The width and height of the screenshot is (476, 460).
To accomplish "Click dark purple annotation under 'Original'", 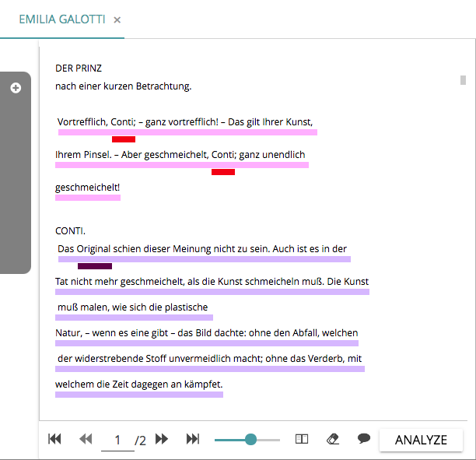I will [x=95, y=266].
